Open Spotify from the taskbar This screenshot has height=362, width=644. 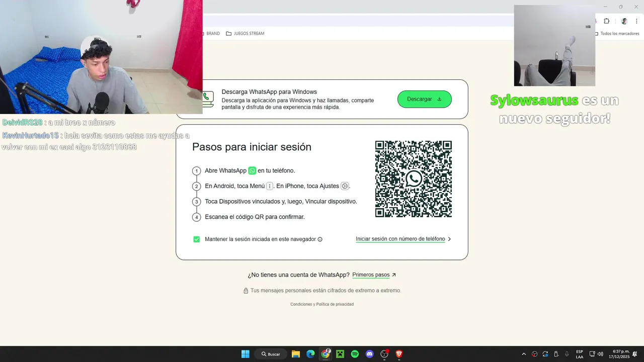pos(355,354)
